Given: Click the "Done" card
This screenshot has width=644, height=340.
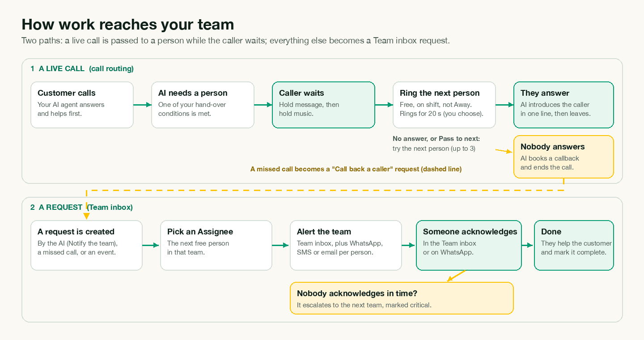Looking at the screenshot, I should pyautogui.click(x=574, y=245).
